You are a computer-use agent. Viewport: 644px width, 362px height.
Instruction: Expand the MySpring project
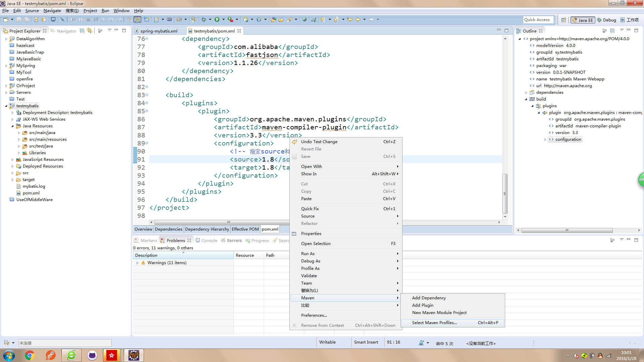point(7,65)
